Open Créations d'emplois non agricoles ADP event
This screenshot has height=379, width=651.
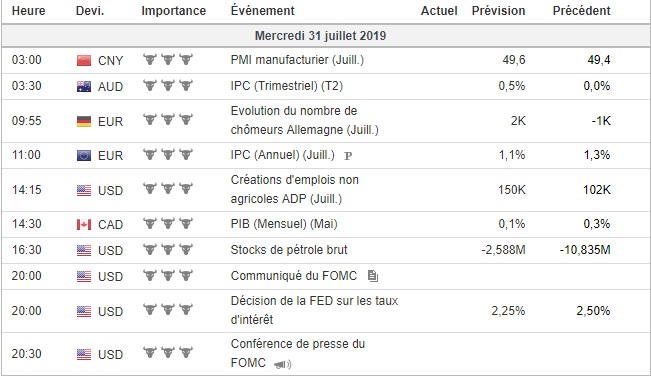(295, 189)
